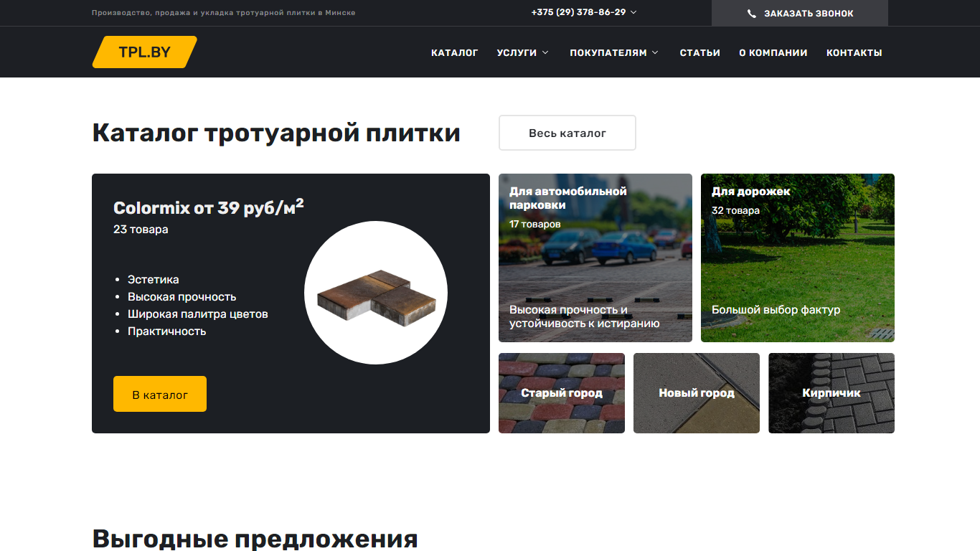Open the Услуги menu item
The height and width of the screenshot is (551, 980).
(517, 52)
